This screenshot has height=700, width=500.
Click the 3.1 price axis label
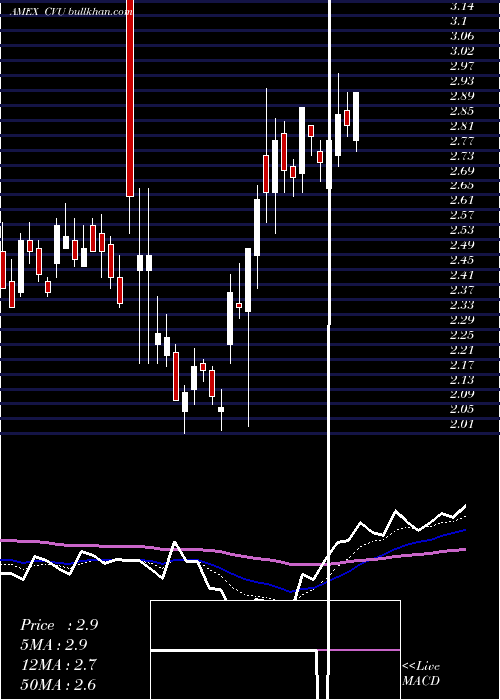point(458,21)
